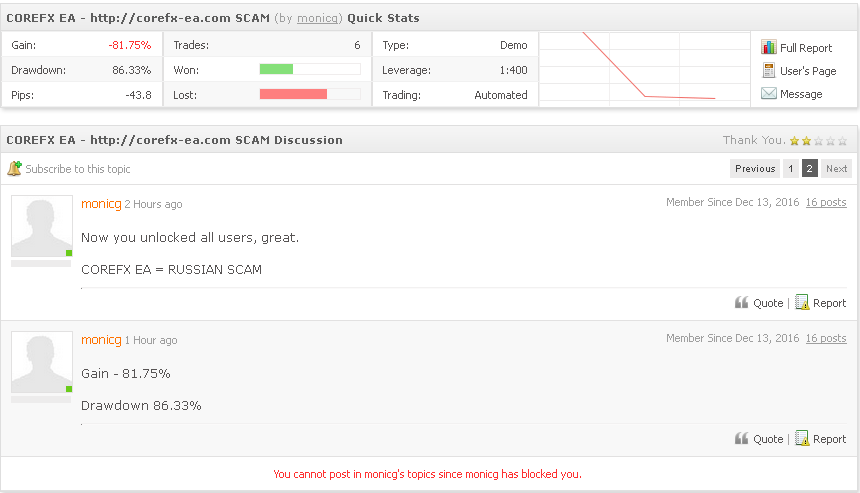Click the monicg username on the 2 Hours ago post
This screenshot has height=493, width=860.
point(101,203)
